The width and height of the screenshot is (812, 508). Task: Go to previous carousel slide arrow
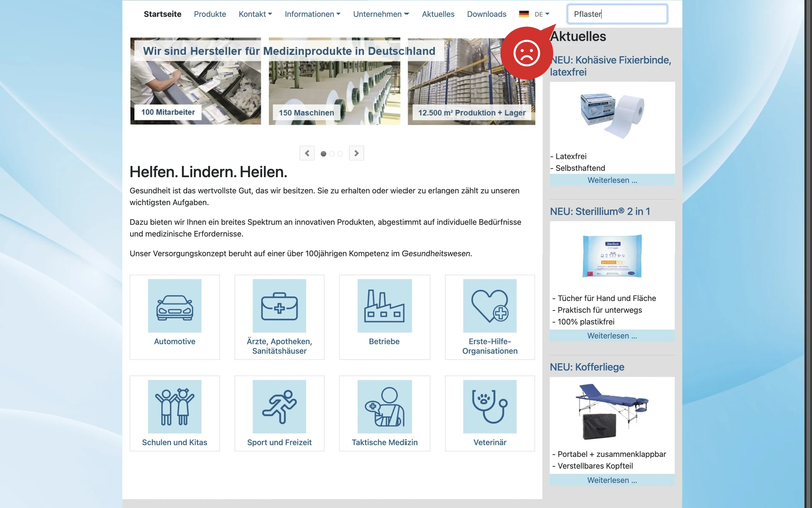click(x=307, y=153)
